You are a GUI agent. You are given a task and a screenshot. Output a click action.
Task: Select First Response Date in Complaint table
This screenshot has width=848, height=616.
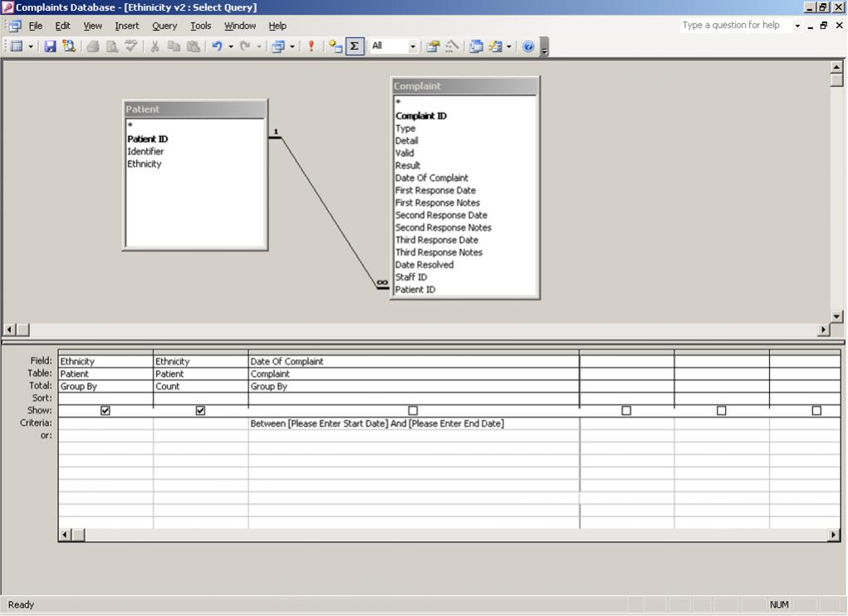[x=435, y=190]
